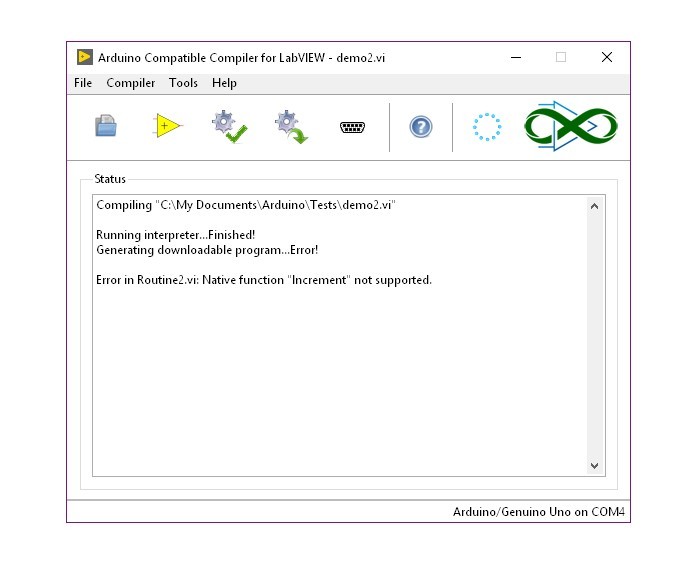Image resolution: width=696 pixels, height=564 pixels.
Task: Click the Arduino/Genuino Uno on COM4 status
Action: click(x=538, y=512)
